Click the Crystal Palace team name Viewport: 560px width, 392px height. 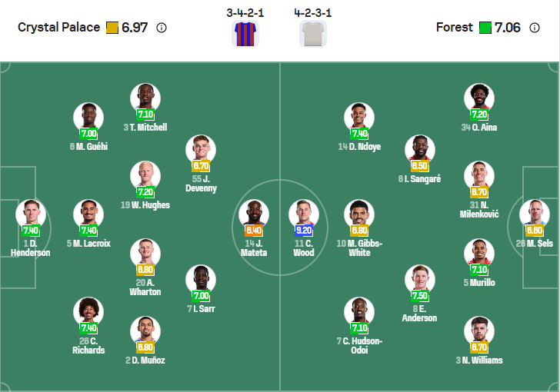pos(58,28)
